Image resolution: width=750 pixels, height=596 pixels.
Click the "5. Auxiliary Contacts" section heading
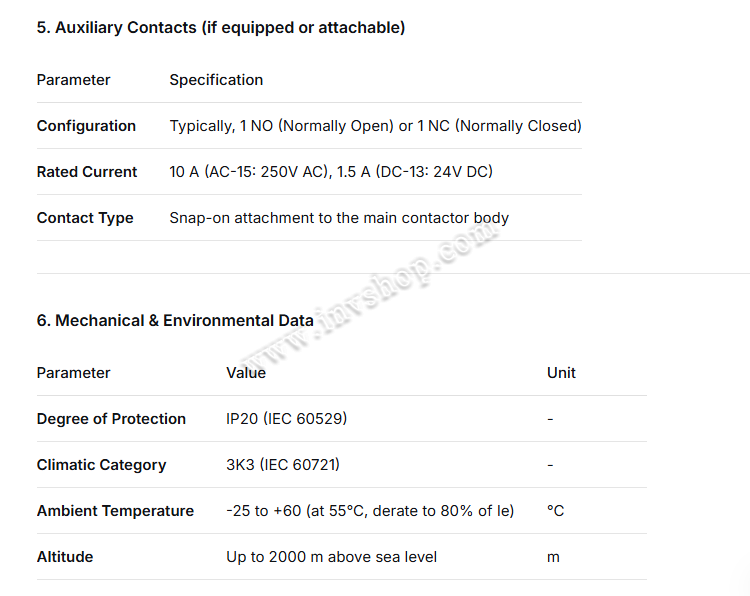221,28
